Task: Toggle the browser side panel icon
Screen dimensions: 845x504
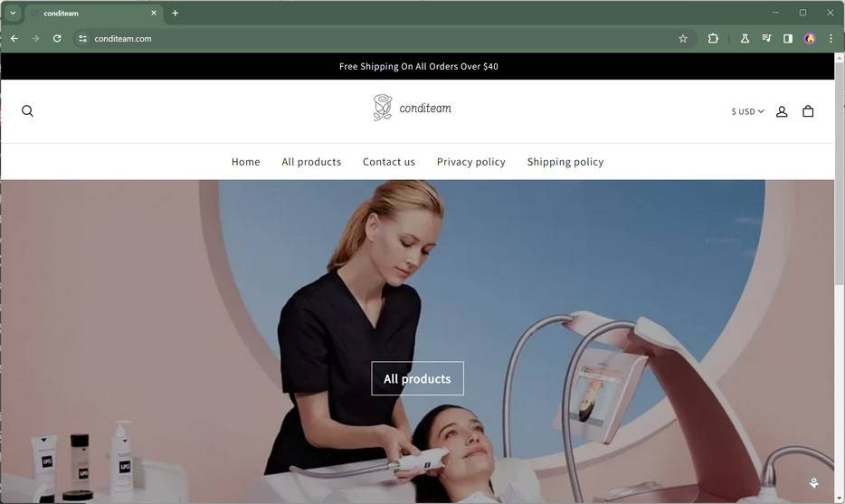Action: click(x=788, y=38)
